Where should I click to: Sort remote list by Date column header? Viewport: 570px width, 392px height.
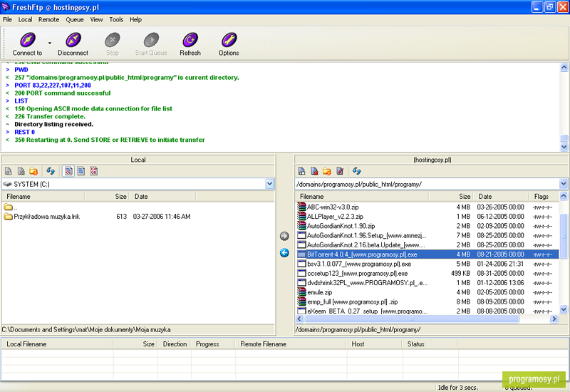[x=501, y=197]
